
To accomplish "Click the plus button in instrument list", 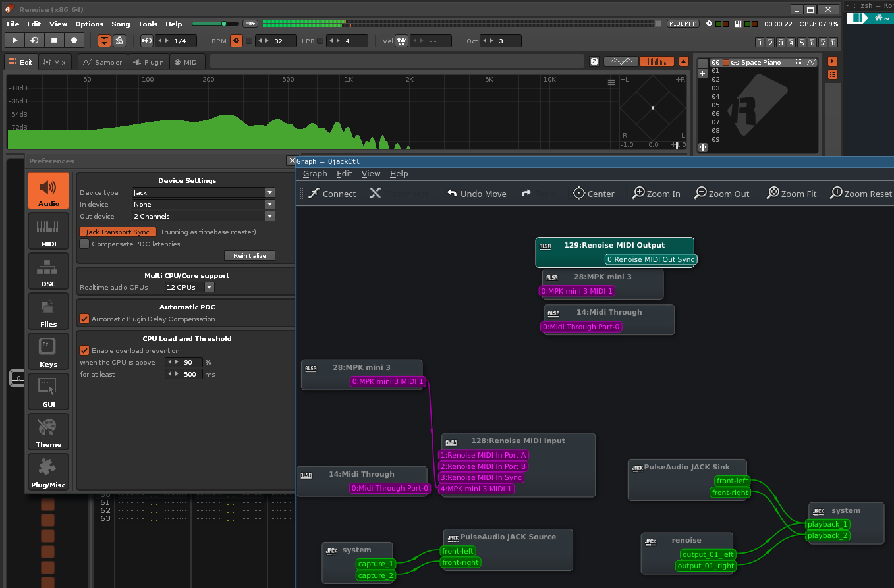I will tap(703, 73).
